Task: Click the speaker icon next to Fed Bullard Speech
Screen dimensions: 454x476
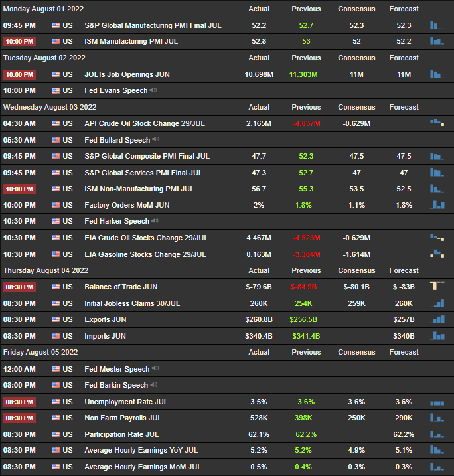Action: point(156,139)
